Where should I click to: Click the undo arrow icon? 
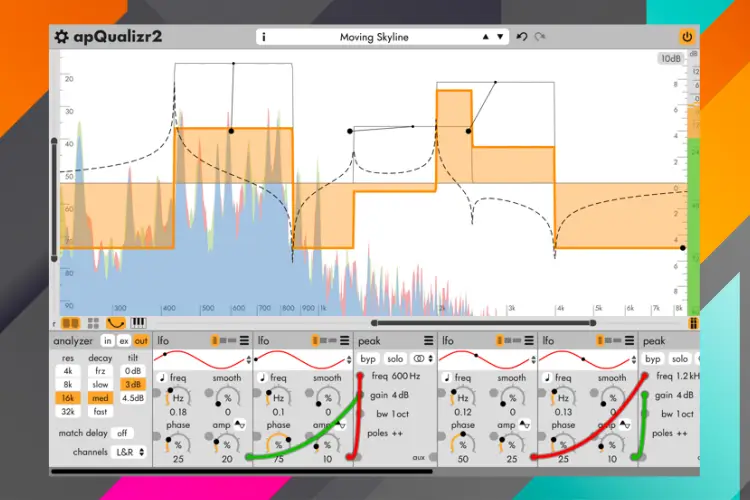pos(522,37)
